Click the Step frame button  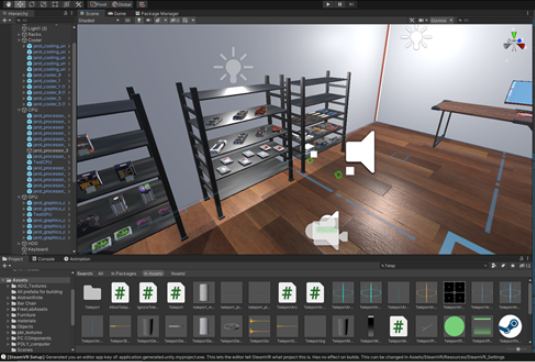click(x=351, y=4)
